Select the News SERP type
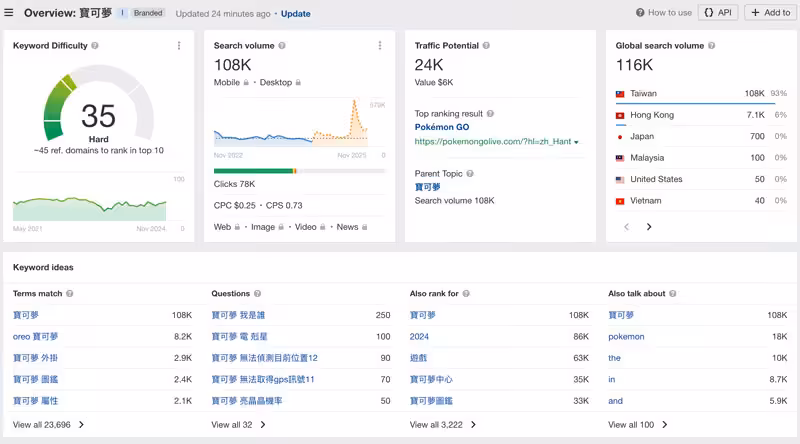Image resolution: width=800 pixels, height=444 pixels. pyautogui.click(x=347, y=227)
